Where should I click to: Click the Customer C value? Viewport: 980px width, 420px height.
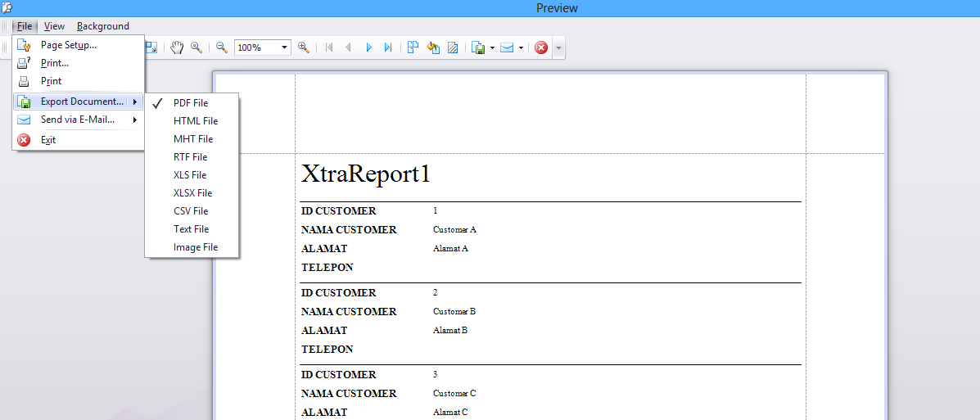tap(454, 394)
